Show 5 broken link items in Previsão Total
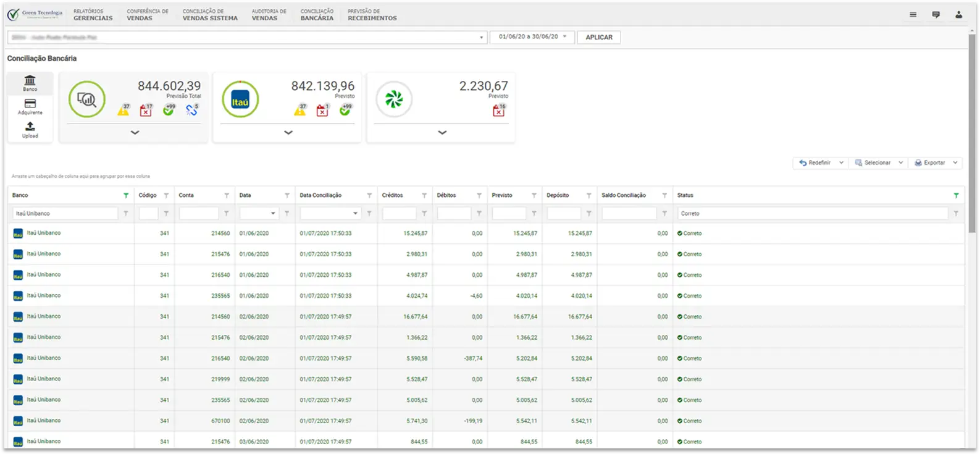 click(x=192, y=110)
